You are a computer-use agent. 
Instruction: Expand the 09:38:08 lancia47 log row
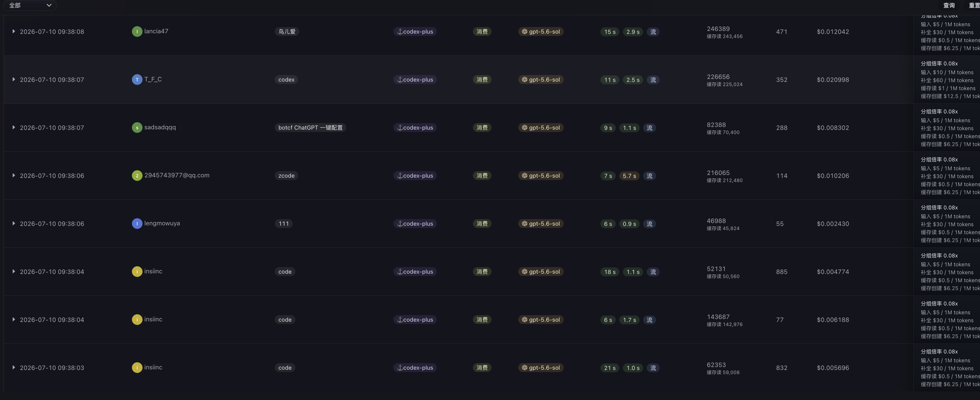(x=14, y=31)
